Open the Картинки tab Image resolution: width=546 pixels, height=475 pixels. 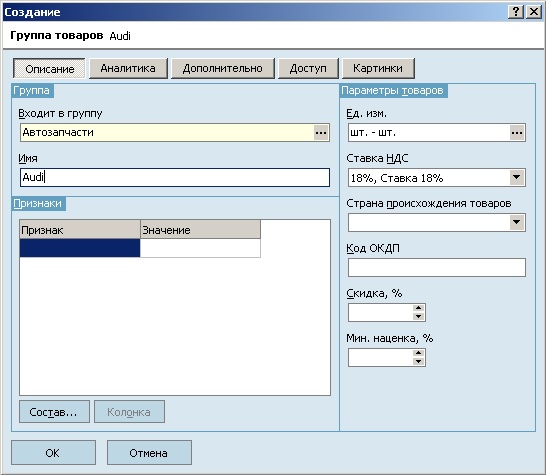pos(378,68)
